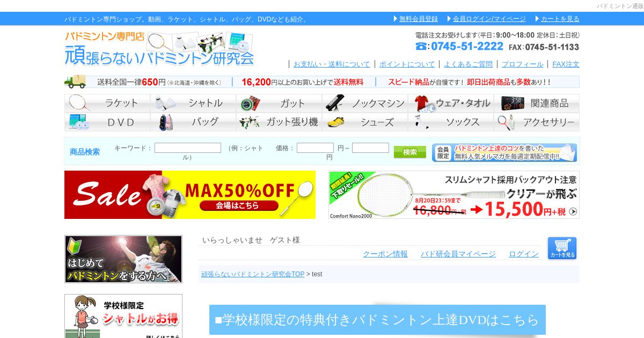Open the プロフィール link
644x338 pixels.
[x=522, y=64]
